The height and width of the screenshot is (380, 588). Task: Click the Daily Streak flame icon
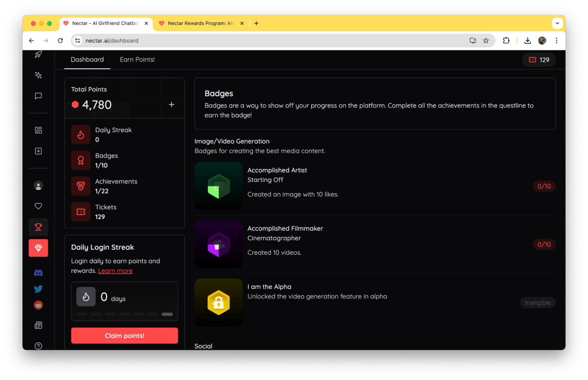pyautogui.click(x=81, y=134)
